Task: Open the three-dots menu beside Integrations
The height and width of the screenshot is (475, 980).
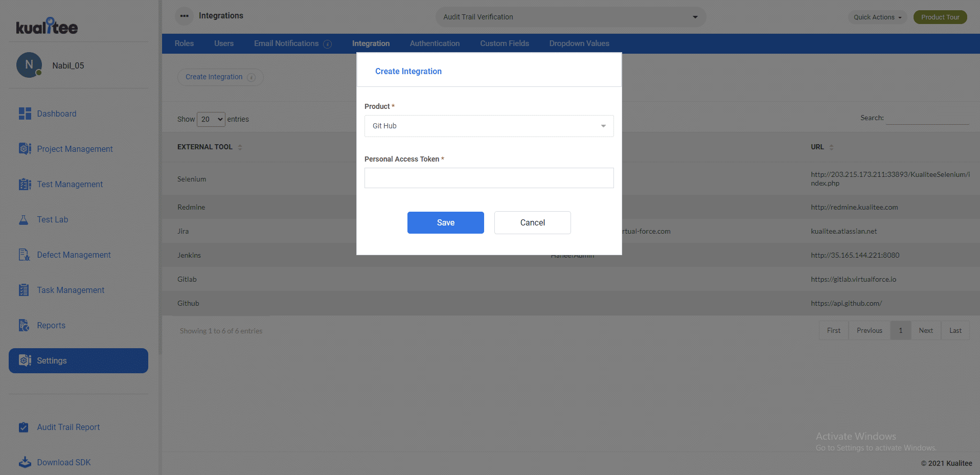Action: coord(184,16)
